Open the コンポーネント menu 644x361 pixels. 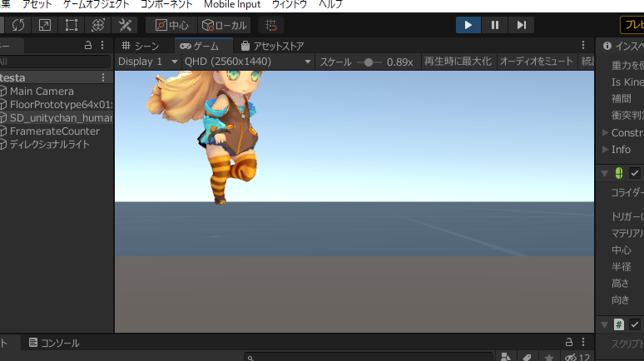coord(166,4)
